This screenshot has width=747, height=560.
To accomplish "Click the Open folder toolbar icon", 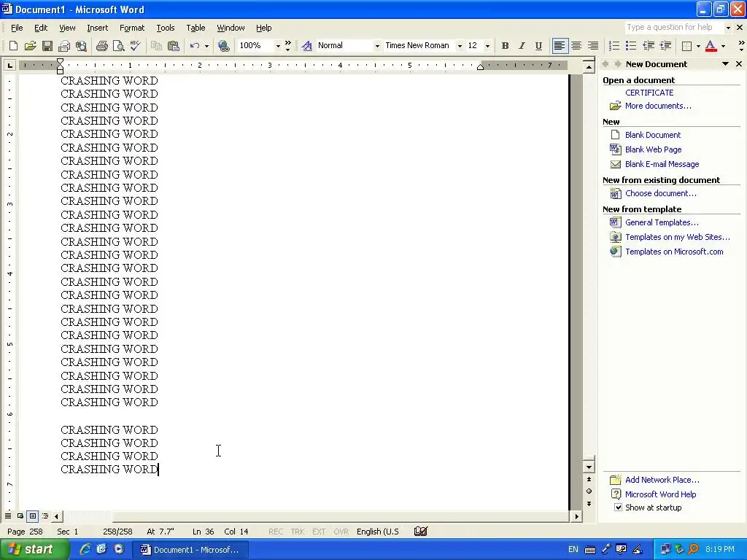I will 31,46.
